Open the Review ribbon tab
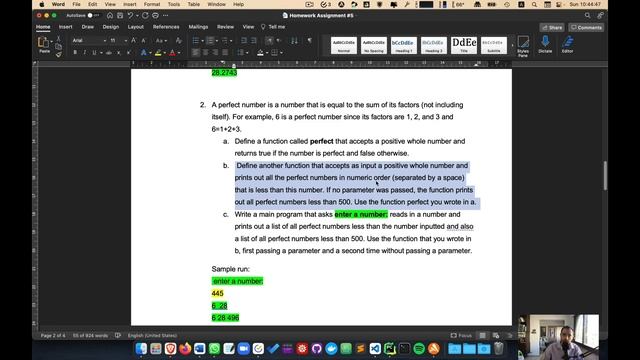 pyautogui.click(x=225, y=27)
